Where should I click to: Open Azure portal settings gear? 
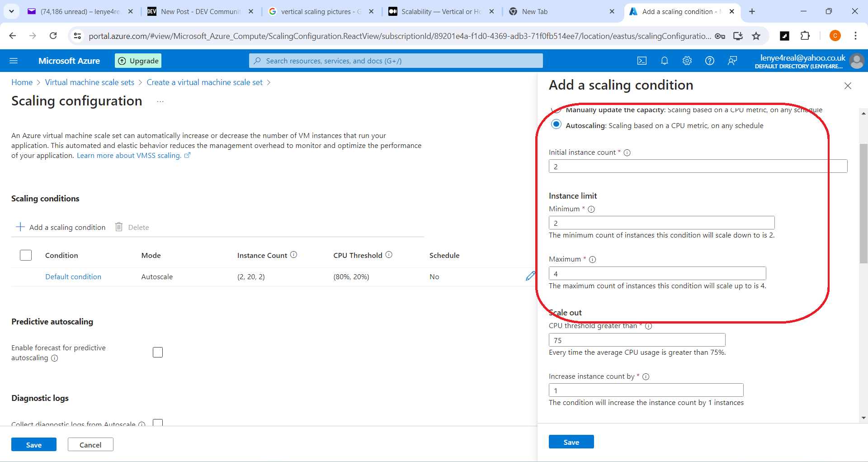(687, 61)
